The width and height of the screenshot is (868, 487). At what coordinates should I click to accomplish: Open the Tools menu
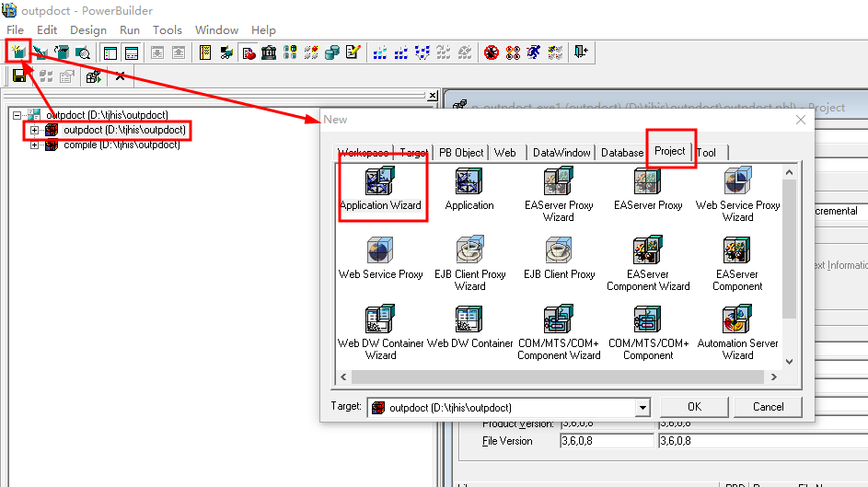pos(168,29)
